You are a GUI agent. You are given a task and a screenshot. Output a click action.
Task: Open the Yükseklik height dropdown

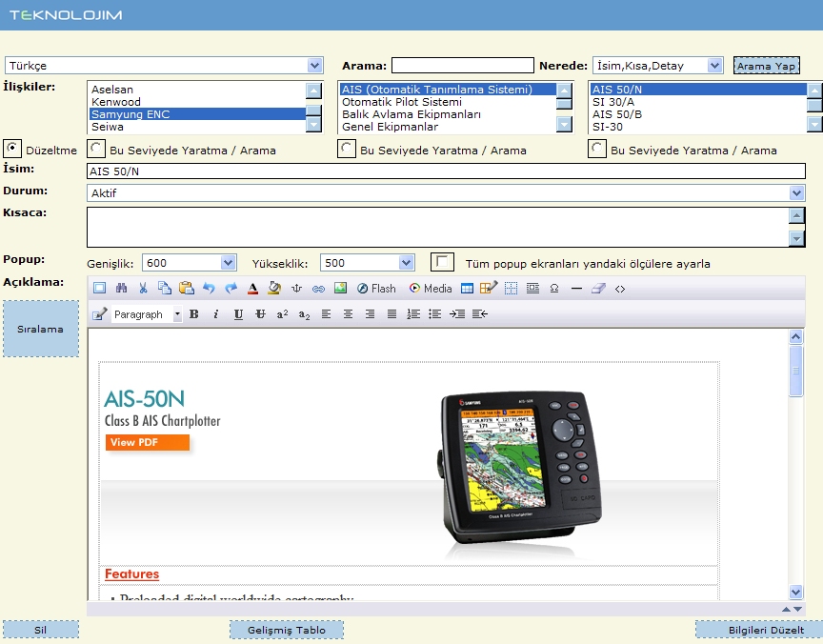368,262
